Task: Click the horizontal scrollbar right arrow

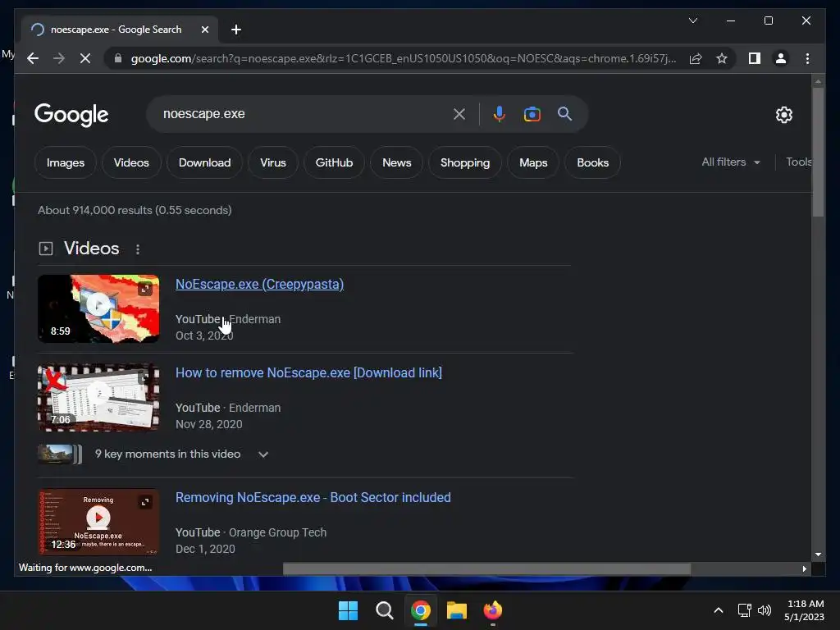Action: [804, 568]
